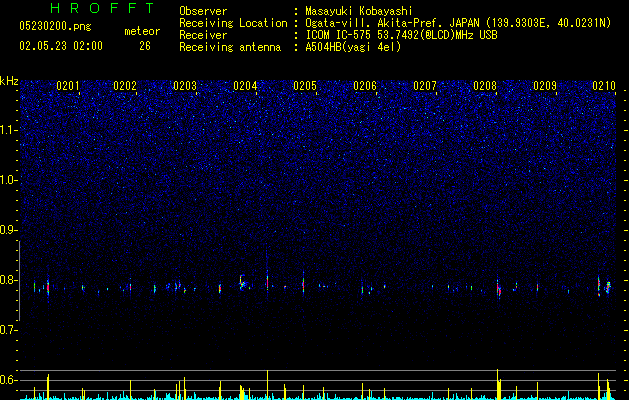
Task: Click the kHz axis unit label
Action: pyautogui.click(x=9, y=81)
